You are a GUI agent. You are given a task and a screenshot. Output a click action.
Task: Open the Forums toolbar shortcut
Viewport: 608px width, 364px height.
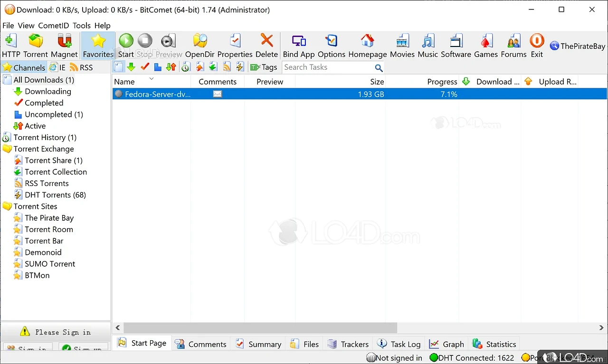tap(513, 46)
